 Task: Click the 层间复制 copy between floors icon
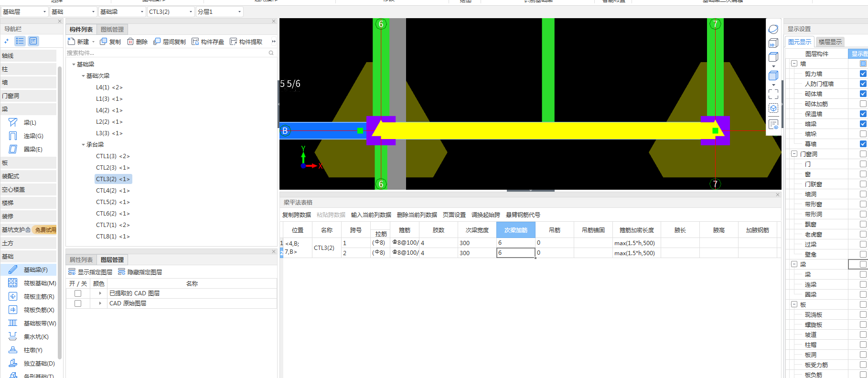(x=157, y=42)
